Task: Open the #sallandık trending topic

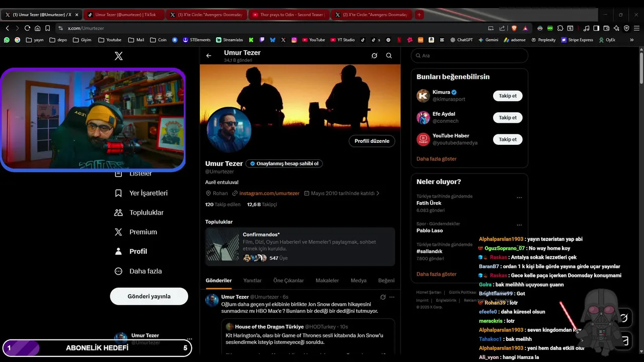Action: point(429,251)
